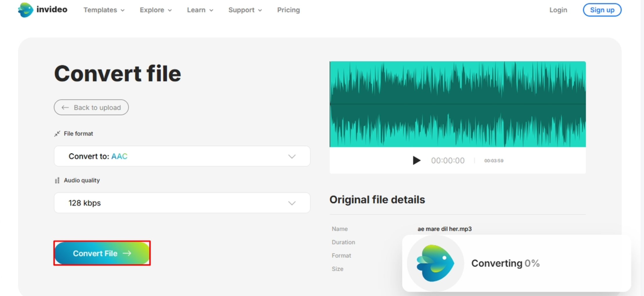Select the Play icon to preview audio
644x296 pixels.
pyautogui.click(x=417, y=160)
